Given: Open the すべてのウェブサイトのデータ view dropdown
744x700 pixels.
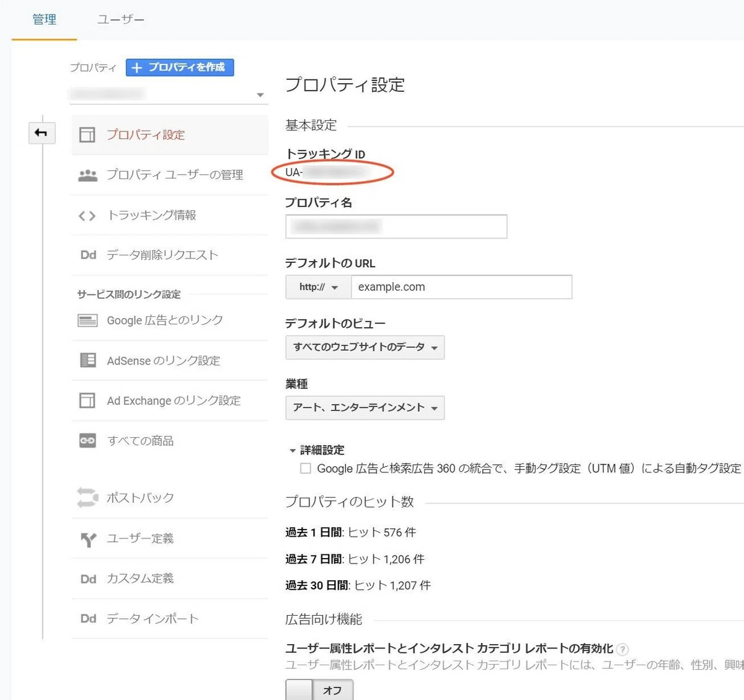Looking at the screenshot, I should point(365,347).
